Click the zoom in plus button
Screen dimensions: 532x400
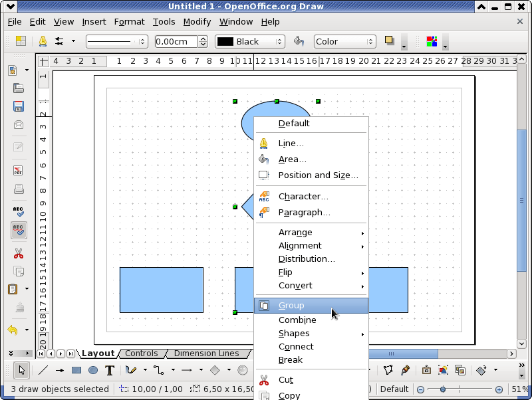(x=499, y=389)
